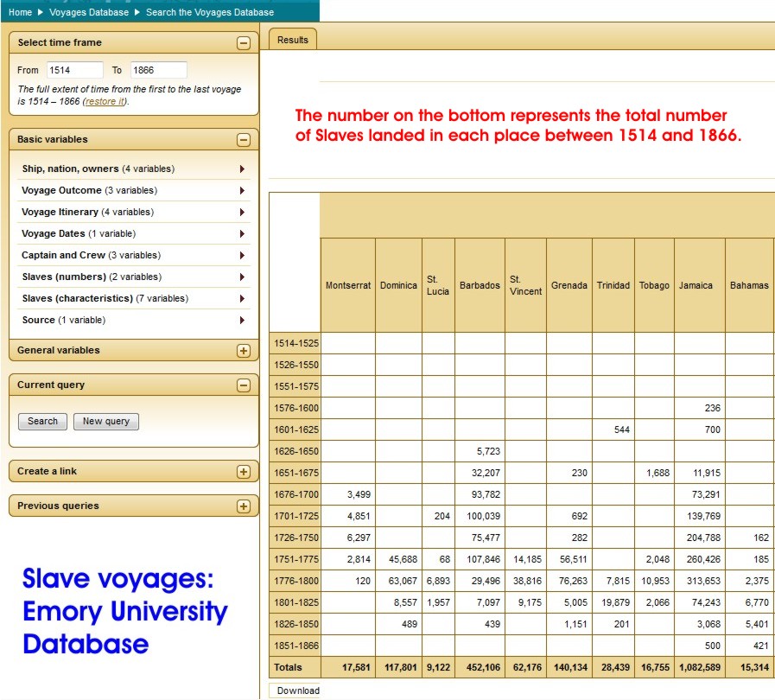The width and height of the screenshot is (775, 700).
Task: Expand the Previous queries panel
Action: pyautogui.click(x=243, y=506)
